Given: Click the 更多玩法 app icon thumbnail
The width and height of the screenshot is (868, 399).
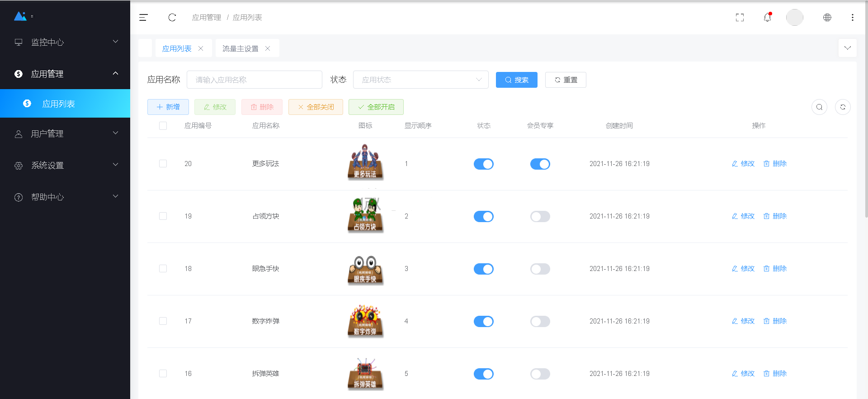Looking at the screenshot, I should (365, 163).
